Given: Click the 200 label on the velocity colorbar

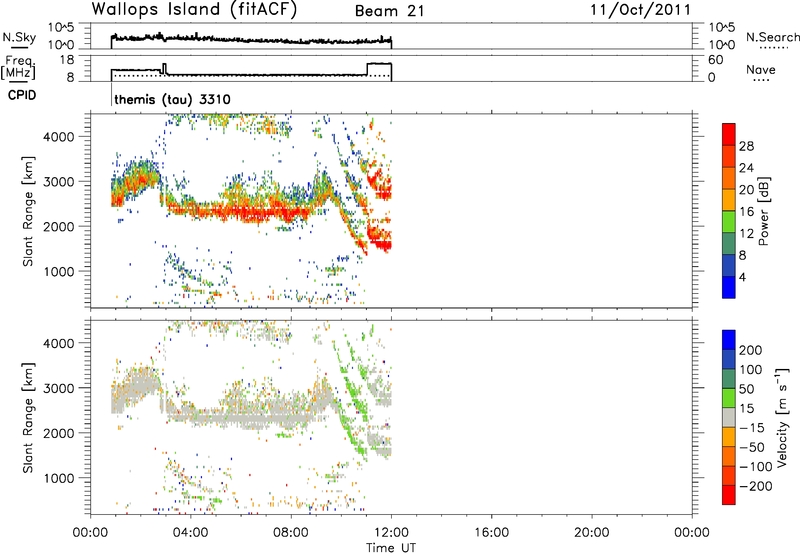Looking at the screenshot, I should (x=751, y=350).
